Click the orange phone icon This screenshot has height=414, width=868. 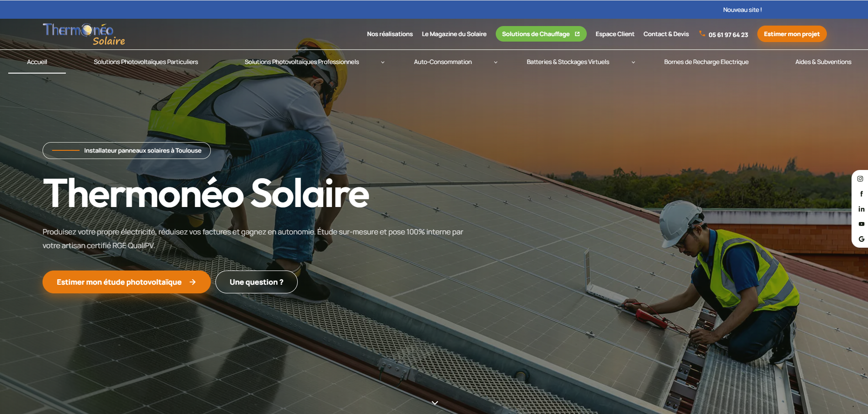click(x=702, y=33)
